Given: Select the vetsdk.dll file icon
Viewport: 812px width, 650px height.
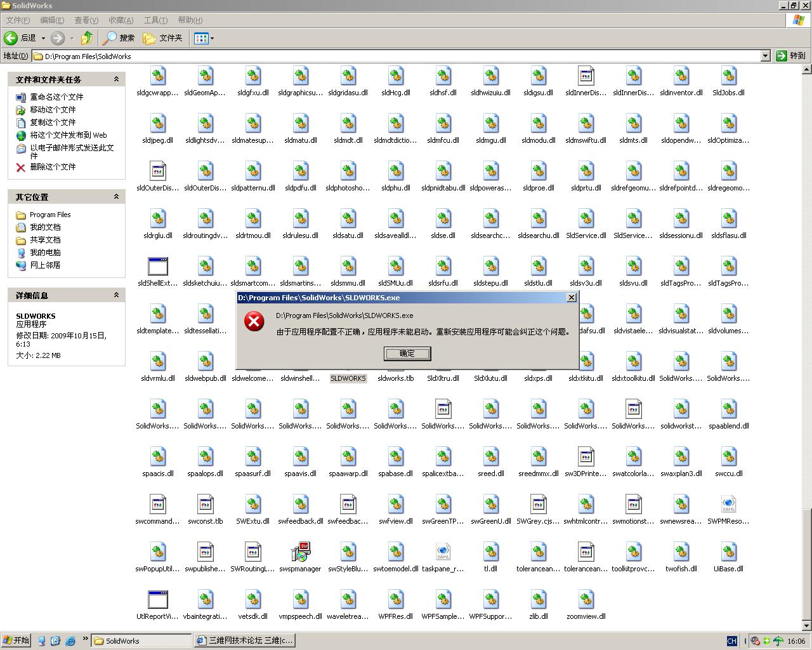Looking at the screenshot, I should click(253, 600).
